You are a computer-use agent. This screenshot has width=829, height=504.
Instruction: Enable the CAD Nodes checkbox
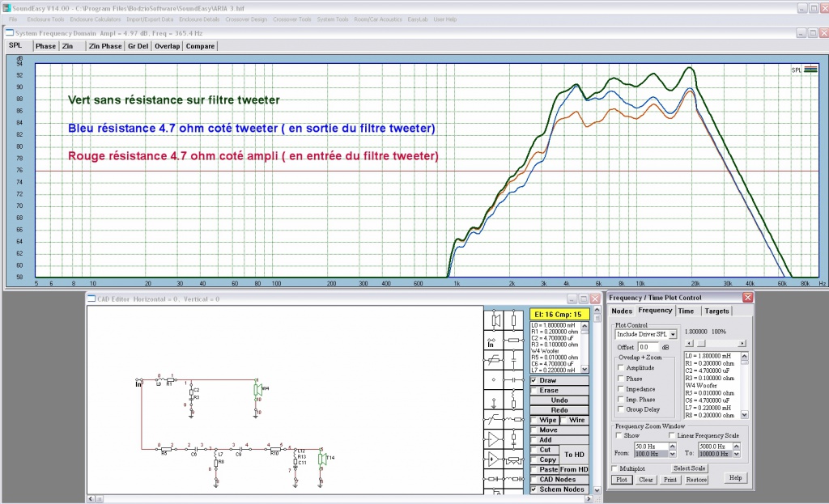click(x=534, y=480)
